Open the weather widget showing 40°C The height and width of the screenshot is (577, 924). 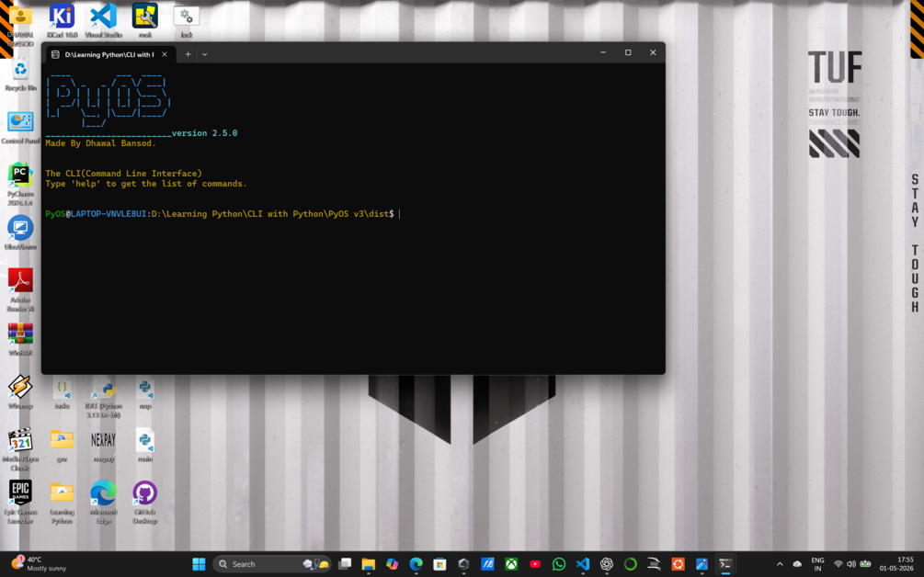(x=39, y=564)
